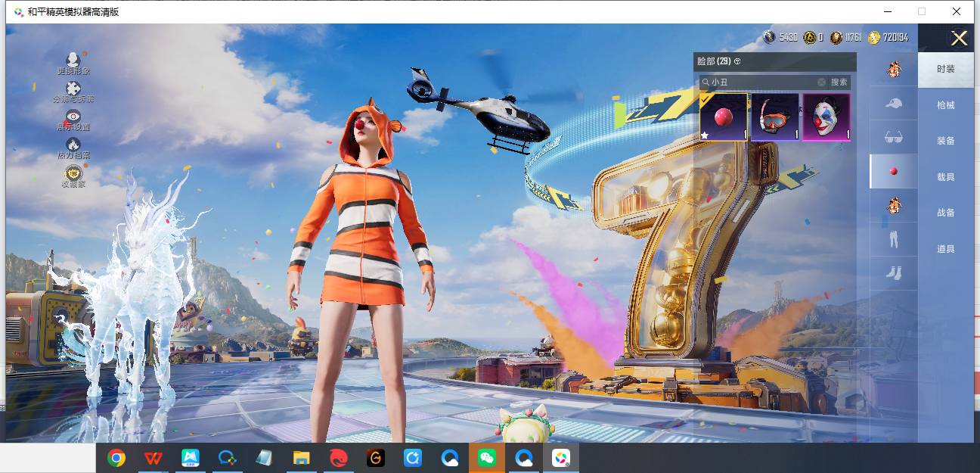Viewport: 980px width, 473px height.
Task: Click the 搜索 search button
Action: coord(839,82)
